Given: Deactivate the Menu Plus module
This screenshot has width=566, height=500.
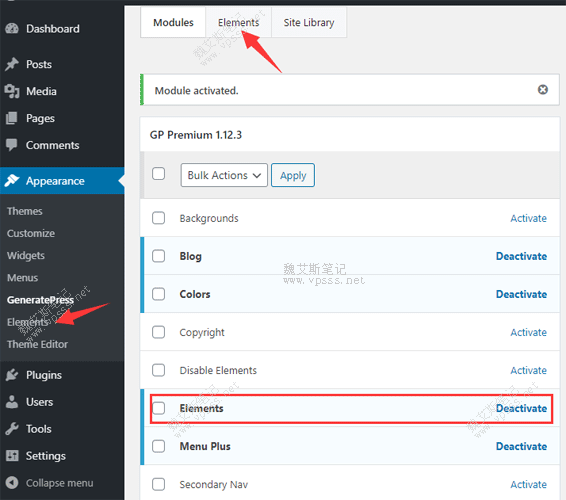Looking at the screenshot, I should 521,446.
